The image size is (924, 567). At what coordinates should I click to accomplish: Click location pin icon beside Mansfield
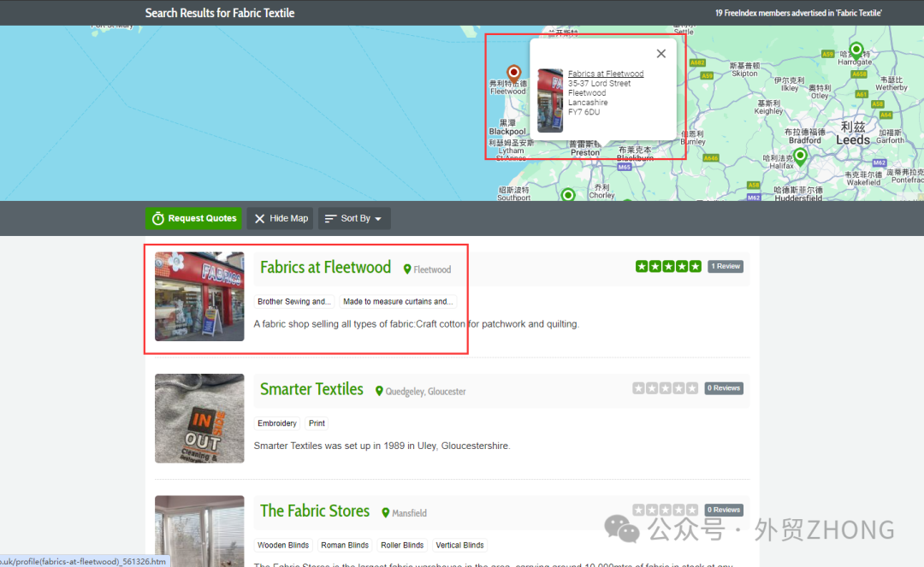[x=386, y=513]
